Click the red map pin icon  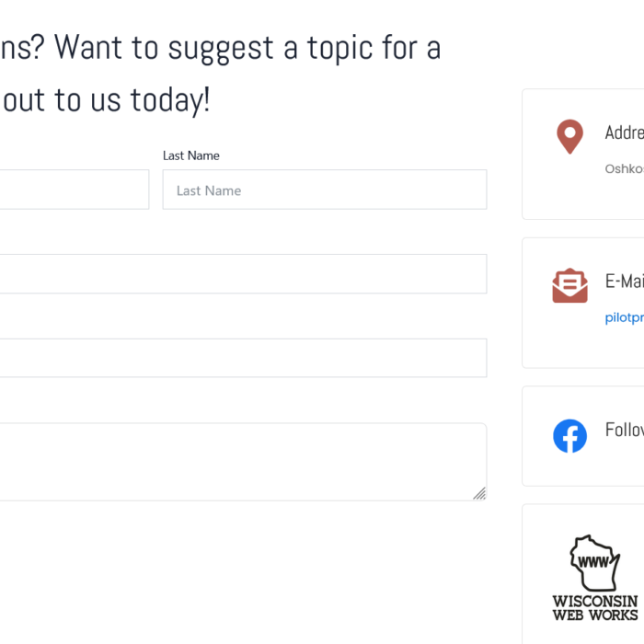pyautogui.click(x=569, y=136)
